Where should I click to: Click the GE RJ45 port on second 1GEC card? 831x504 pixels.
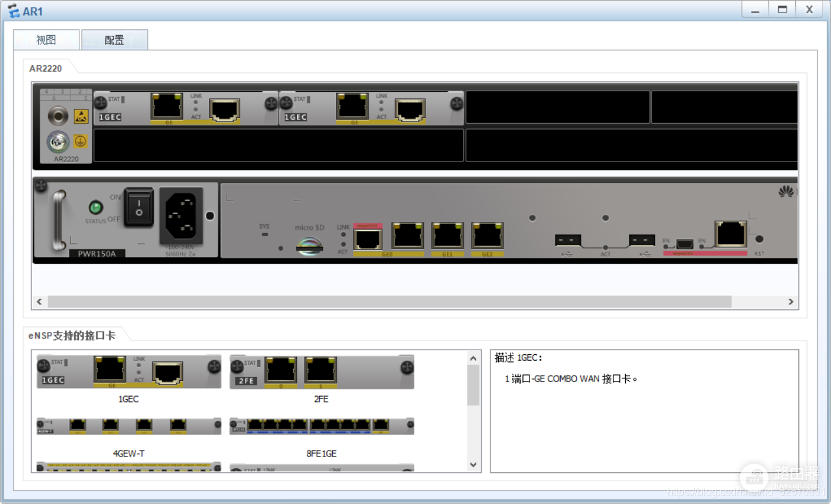coord(352,106)
